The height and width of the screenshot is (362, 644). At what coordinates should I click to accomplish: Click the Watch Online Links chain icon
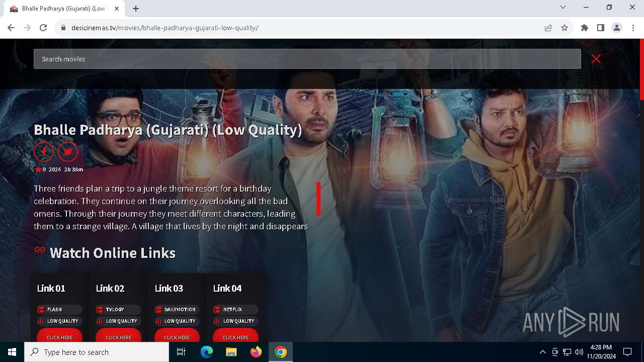tap(40, 250)
